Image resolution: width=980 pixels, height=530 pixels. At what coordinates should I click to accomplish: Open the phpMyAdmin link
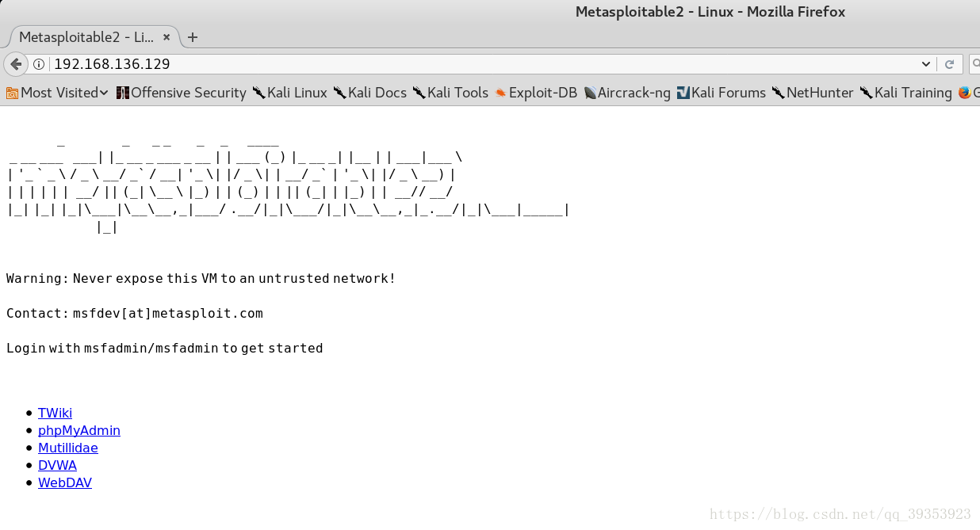click(x=79, y=430)
